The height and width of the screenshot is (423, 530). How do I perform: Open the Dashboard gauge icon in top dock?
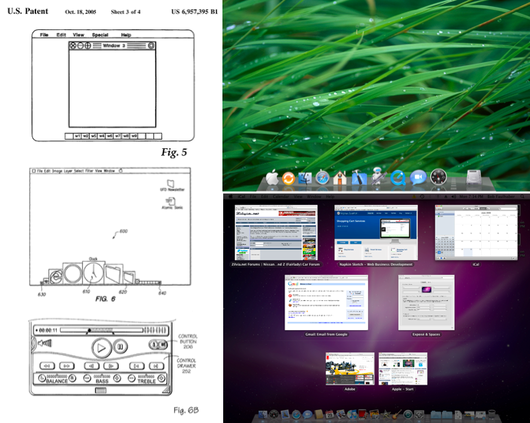[x=438, y=177]
